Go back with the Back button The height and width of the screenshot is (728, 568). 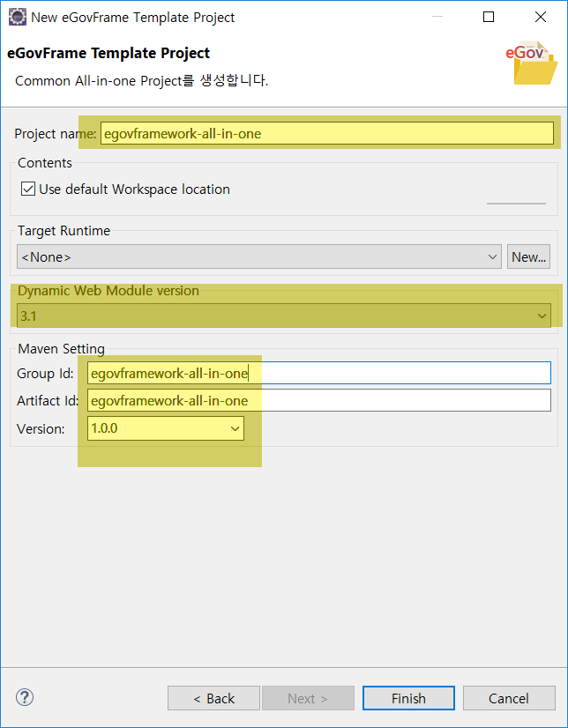(213, 698)
